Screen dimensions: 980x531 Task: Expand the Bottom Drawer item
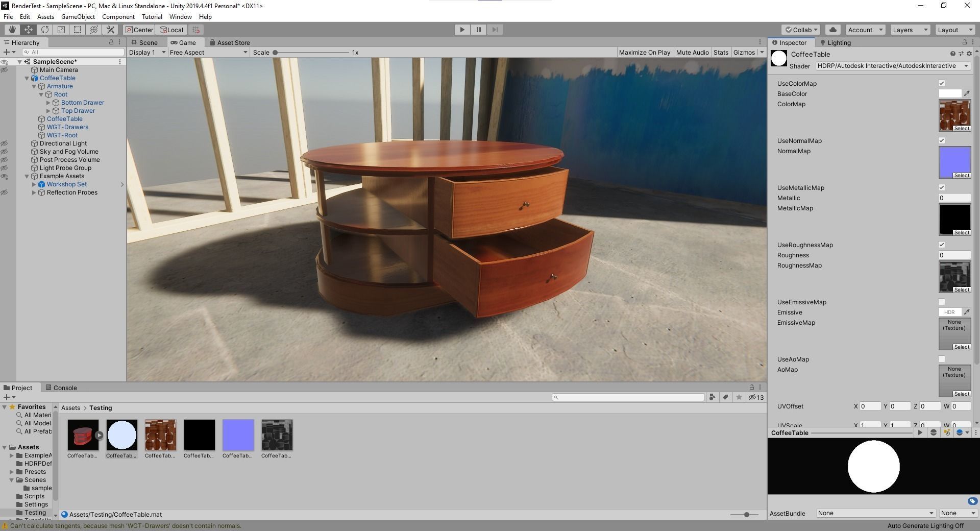click(x=48, y=103)
